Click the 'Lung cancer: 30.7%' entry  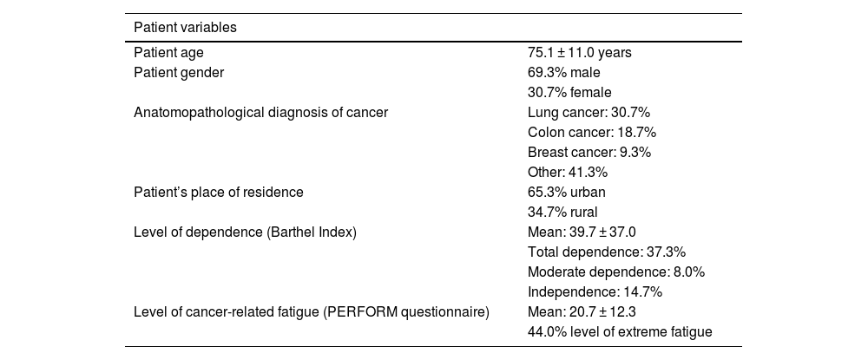[x=589, y=113]
